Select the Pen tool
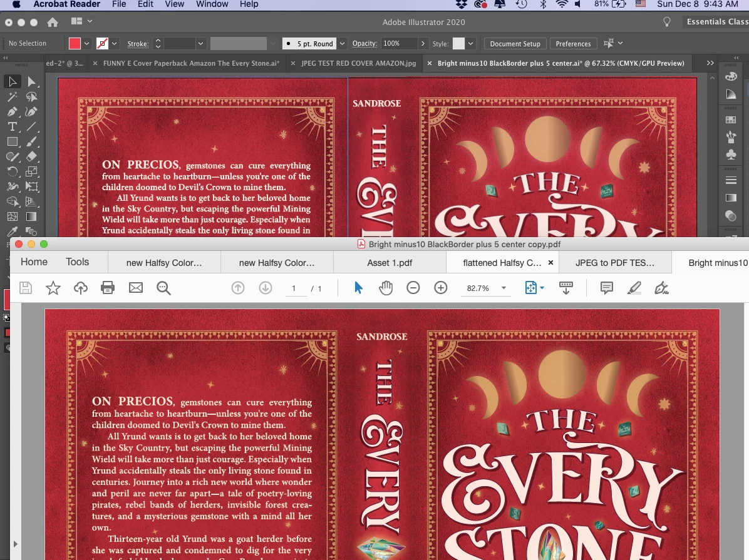 (13, 112)
